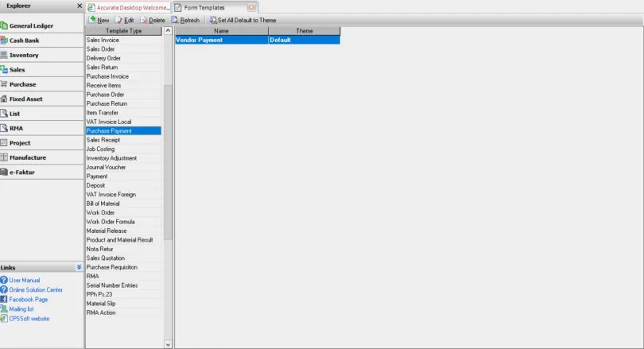The image size is (644, 349).
Task: Open the Purchase cart icon
Action: tap(4, 84)
